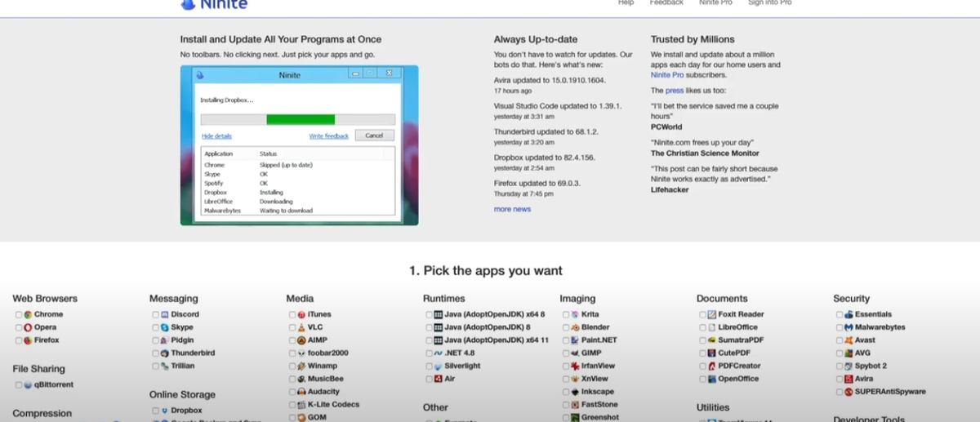Viewport: 980px width, 422px height.
Task: Check the Greenshot box
Action: coord(566,417)
